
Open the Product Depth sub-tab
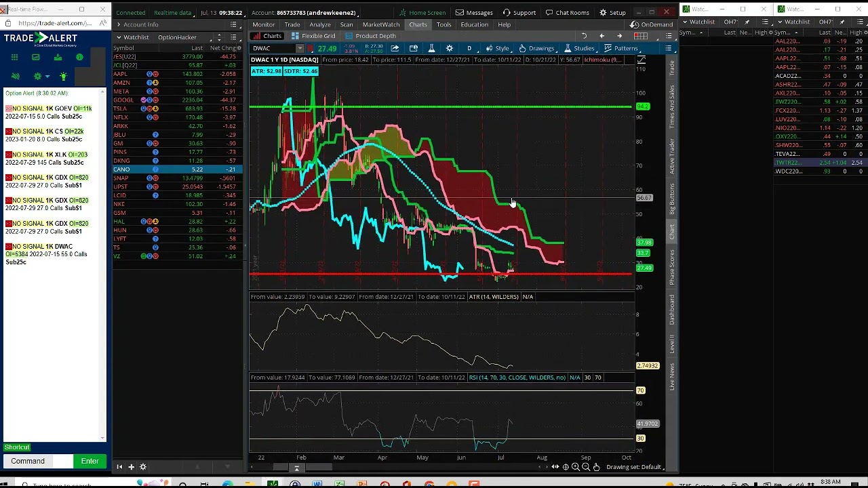[x=370, y=36]
